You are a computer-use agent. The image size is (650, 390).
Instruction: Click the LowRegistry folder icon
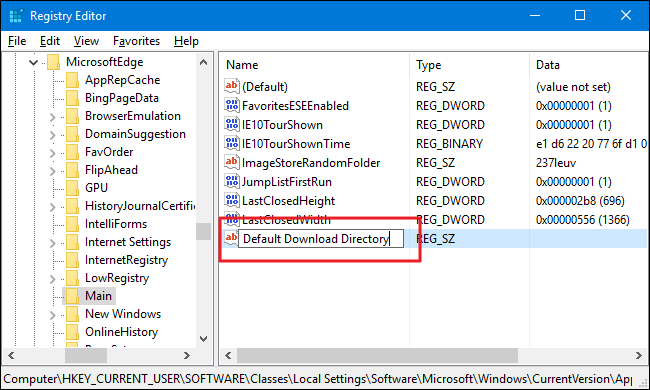click(73, 278)
